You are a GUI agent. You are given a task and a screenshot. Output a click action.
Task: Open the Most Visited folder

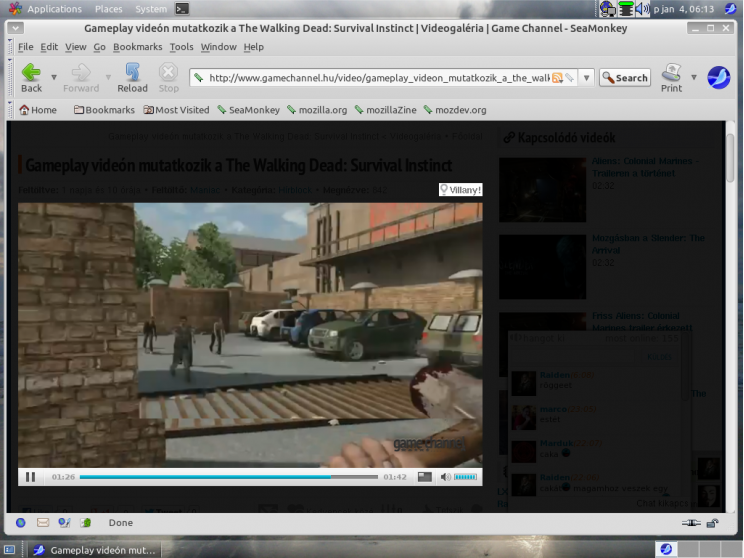[x=177, y=110]
